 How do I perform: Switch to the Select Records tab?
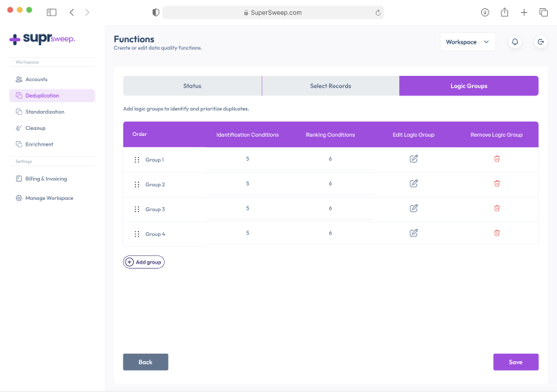click(330, 86)
